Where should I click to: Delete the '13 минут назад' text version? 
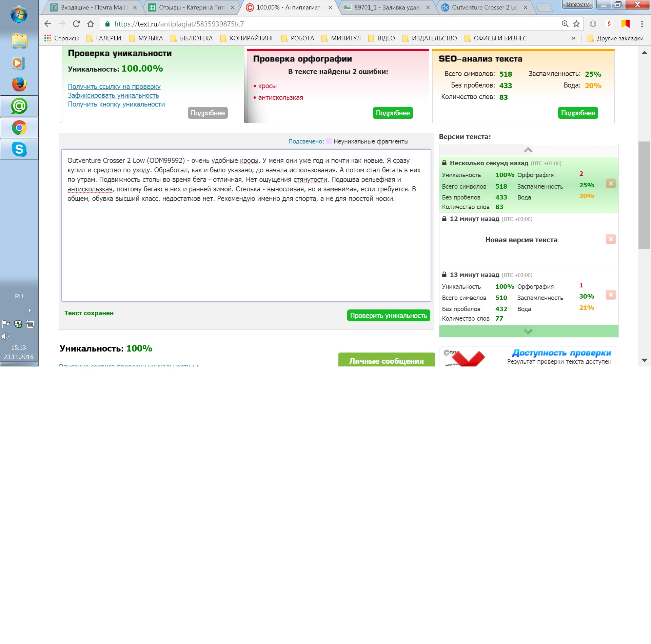pos(611,295)
